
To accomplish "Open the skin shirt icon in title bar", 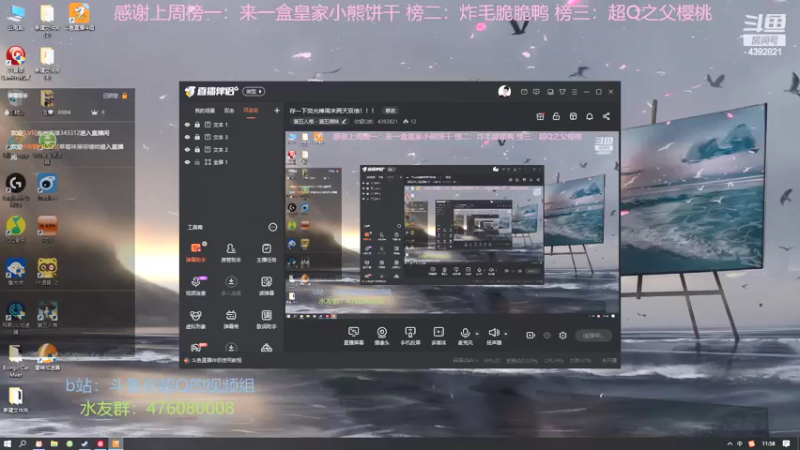I will pos(562,92).
